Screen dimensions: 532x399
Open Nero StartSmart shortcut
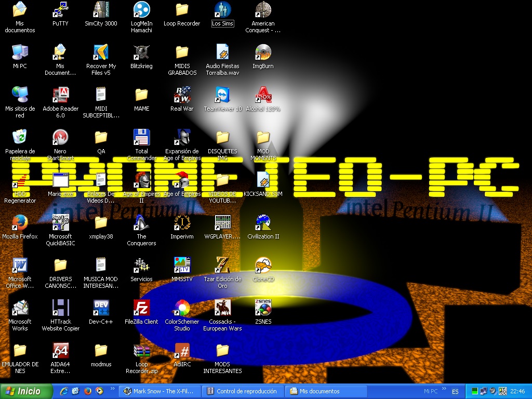(x=60, y=145)
